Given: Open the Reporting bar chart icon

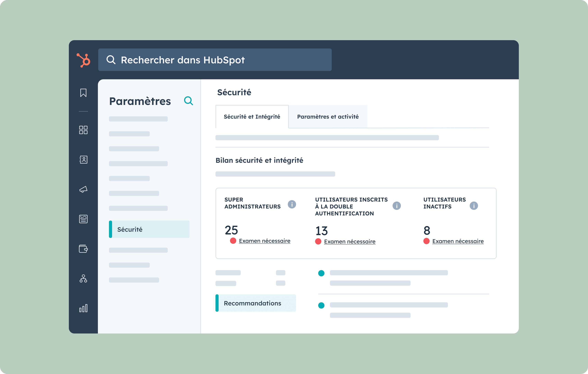Looking at the screenshot, I should [83, 308].
